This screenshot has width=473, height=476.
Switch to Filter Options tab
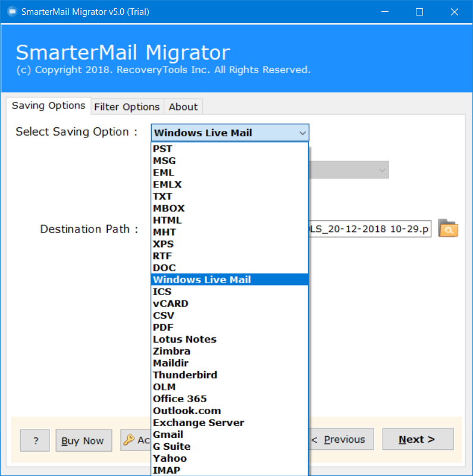tap(127, 107)
